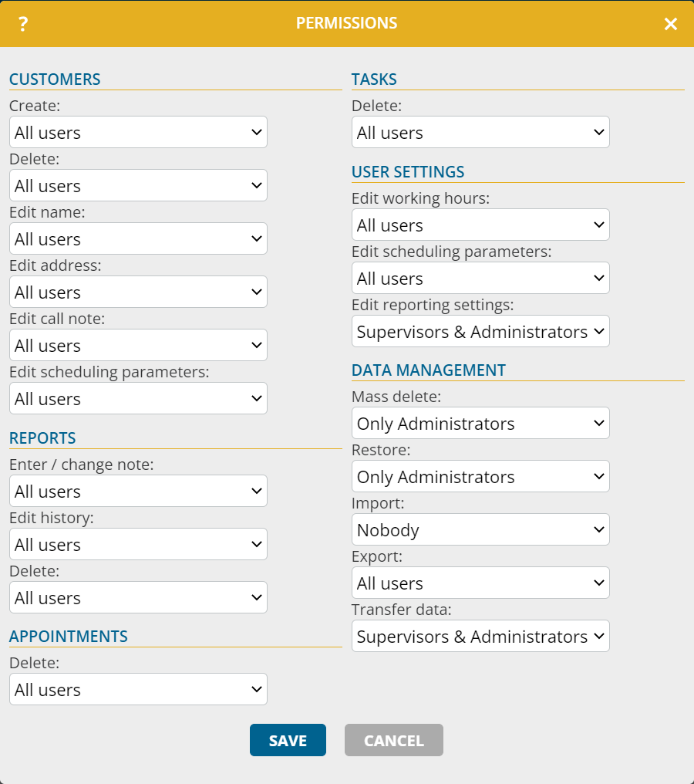
Task: Open the Customers Delete permission dropdown
Action: [137, 185]
